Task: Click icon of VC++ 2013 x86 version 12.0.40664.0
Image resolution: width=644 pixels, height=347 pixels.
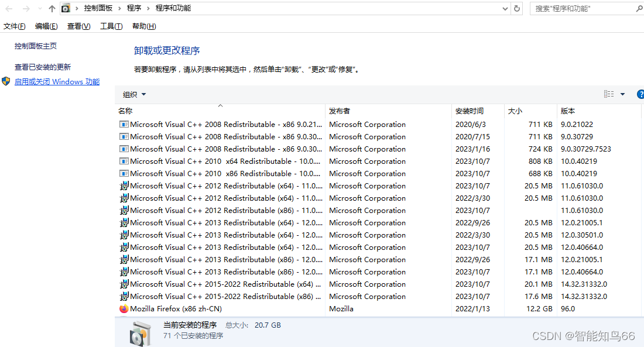Action: [124, 272]
